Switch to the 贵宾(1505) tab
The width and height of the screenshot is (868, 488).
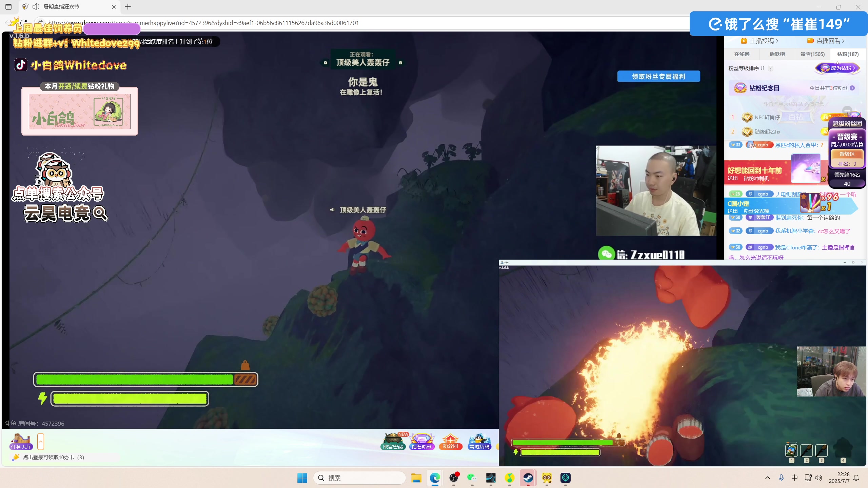[x=812, y=54]
